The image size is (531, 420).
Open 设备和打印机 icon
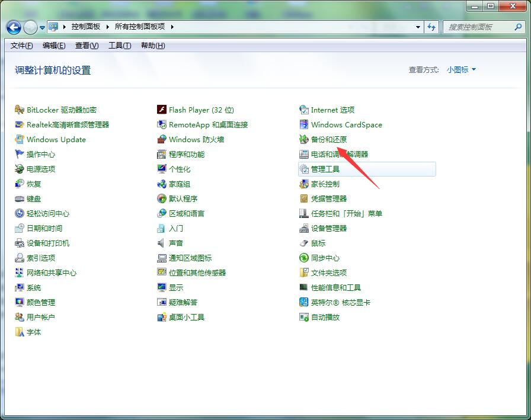[x=20, y=243]
